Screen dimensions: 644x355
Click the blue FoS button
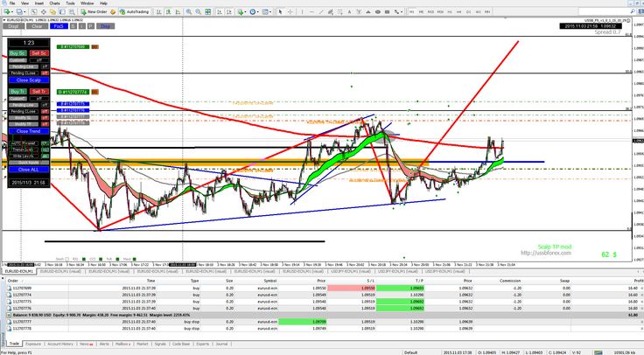click(59, 26)
